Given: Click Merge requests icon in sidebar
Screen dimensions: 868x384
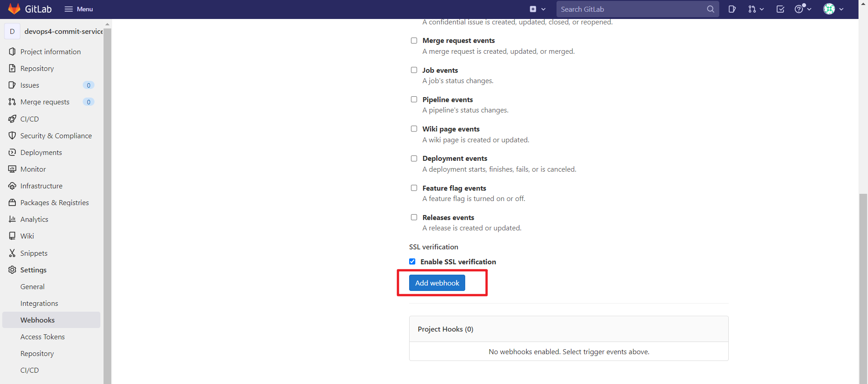Looking at the screenshot, I should click(12, 102).
